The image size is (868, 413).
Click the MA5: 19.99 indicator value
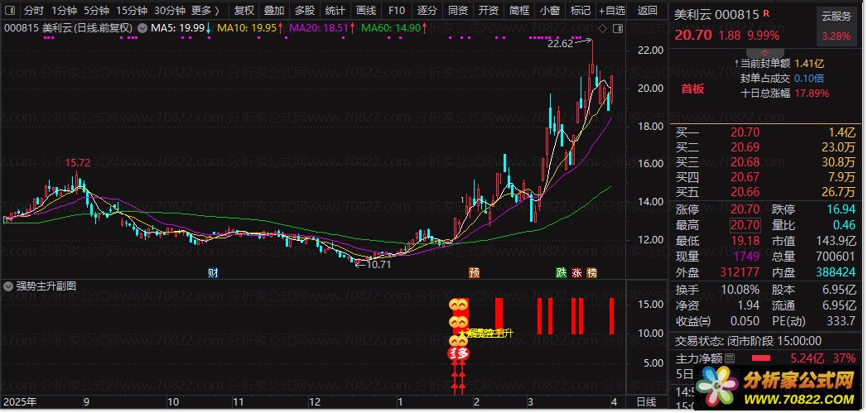pos(178,27)
